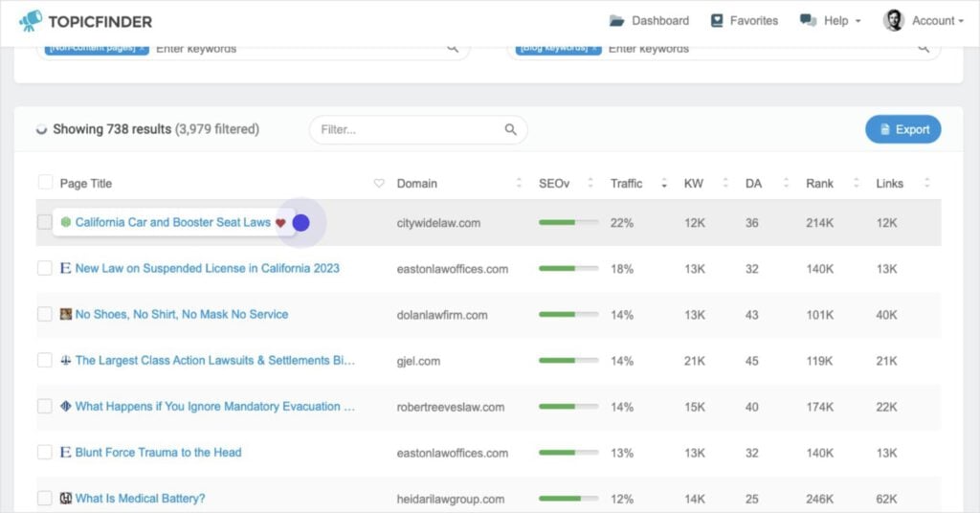Open Blunt Force Trauma to the Head link
980x513 pixels.
tap(158, 453)
